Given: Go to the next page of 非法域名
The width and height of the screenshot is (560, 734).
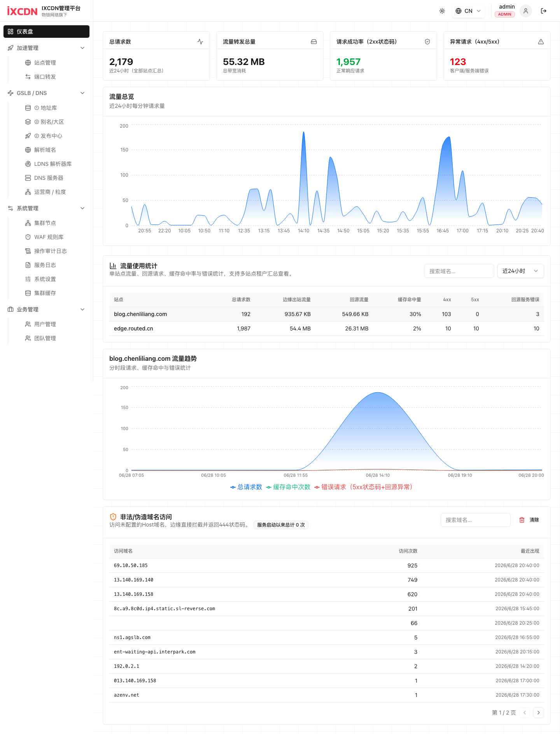Looking at the screenshot, I should tap(539, 713).
